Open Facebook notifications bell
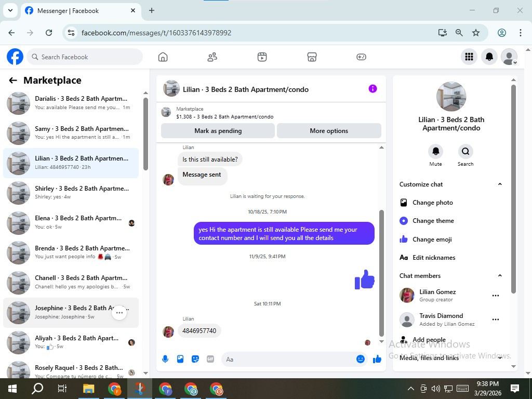Screen dimensions: 532x399 [x=489, y=57]
